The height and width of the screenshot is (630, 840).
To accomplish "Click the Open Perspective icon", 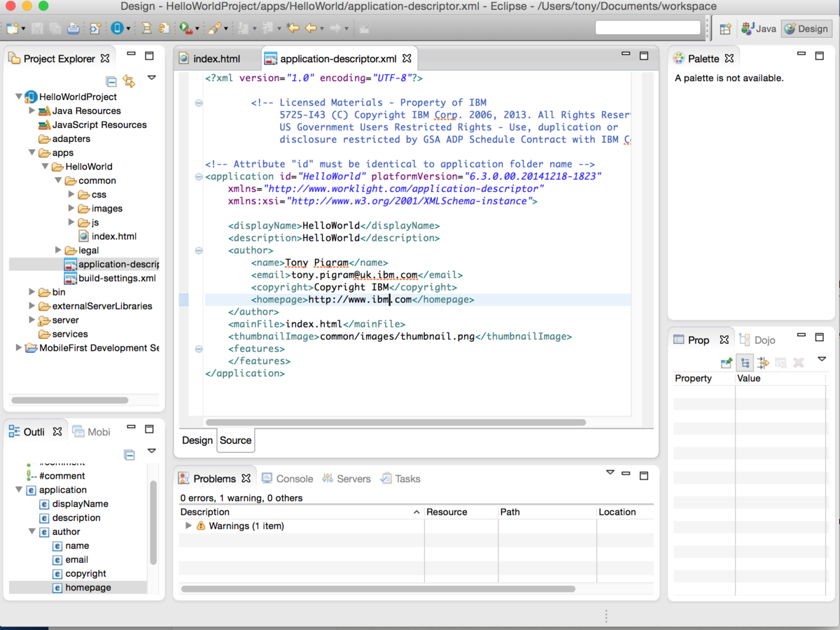I will point(725,29).
